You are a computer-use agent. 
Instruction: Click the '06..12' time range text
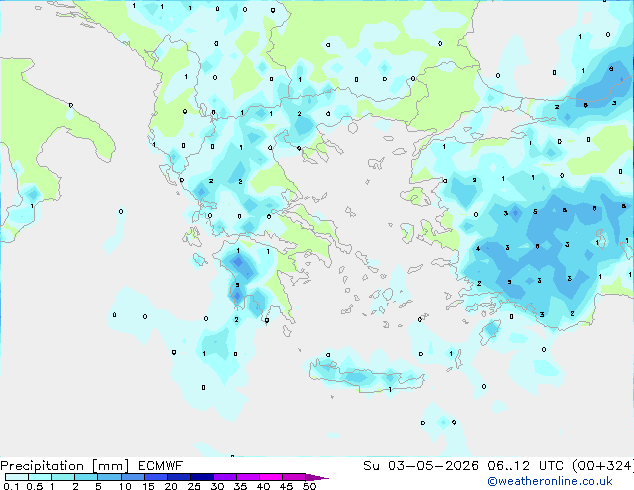508,466
